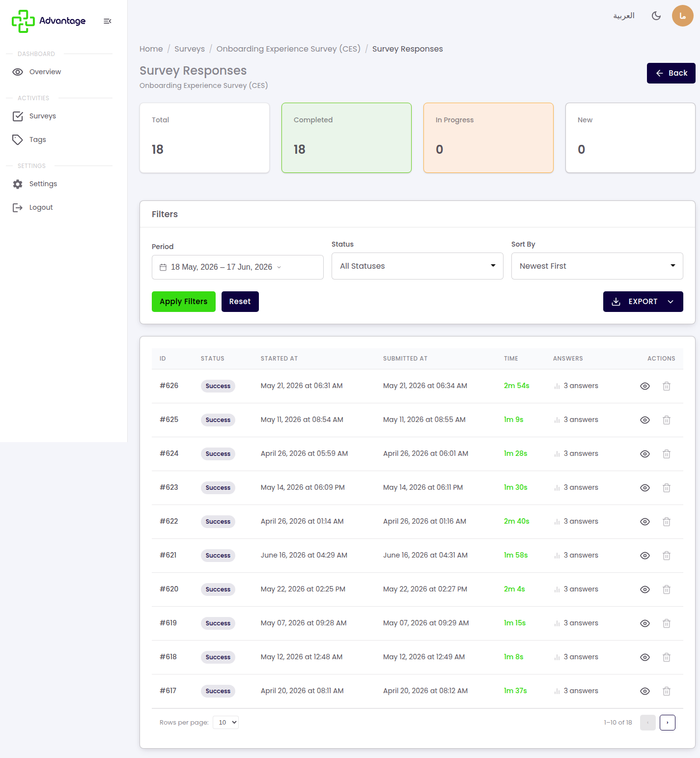Go to next page of responses
This screenshot has height=758, width=700.
[x=667, y=723]
